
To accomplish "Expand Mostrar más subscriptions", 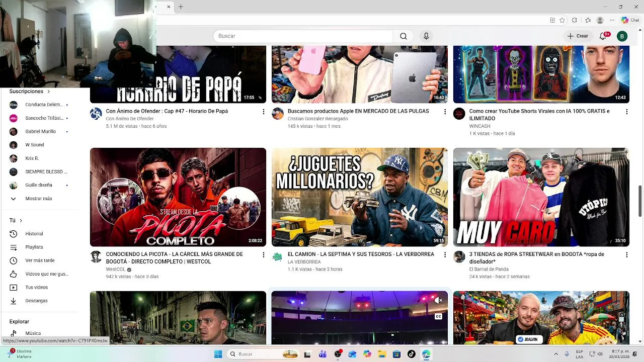I will coord(38,199).
